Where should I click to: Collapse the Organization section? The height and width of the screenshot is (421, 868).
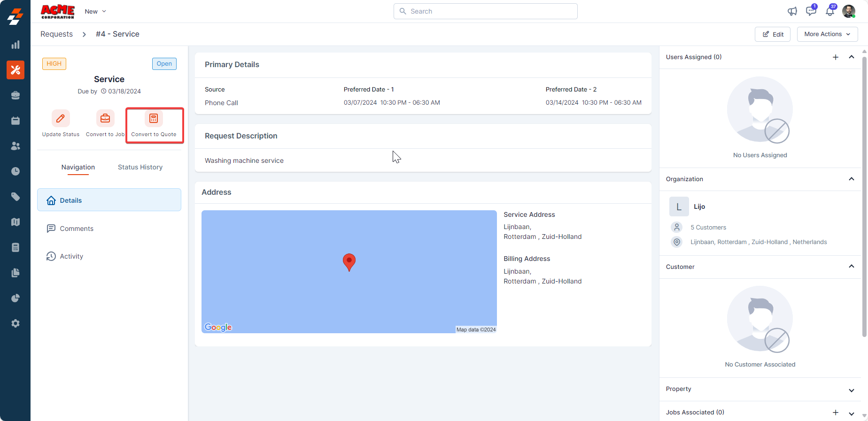[x=852, y=179]
